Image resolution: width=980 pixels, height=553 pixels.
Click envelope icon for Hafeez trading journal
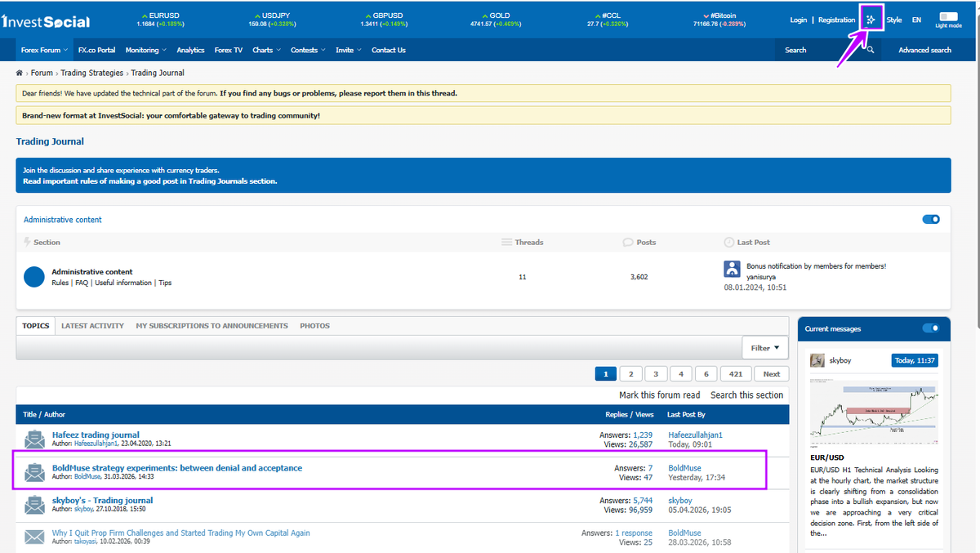(34, 439)
